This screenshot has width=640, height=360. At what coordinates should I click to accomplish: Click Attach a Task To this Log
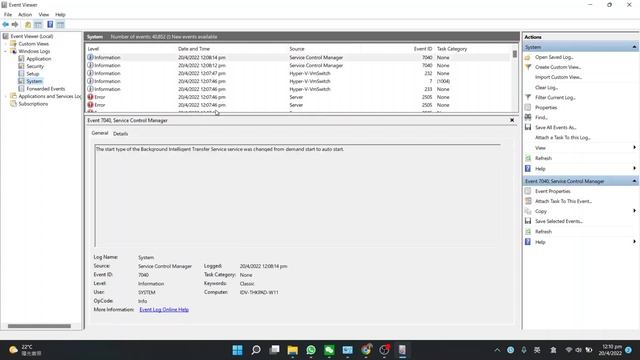pos(562,138)
